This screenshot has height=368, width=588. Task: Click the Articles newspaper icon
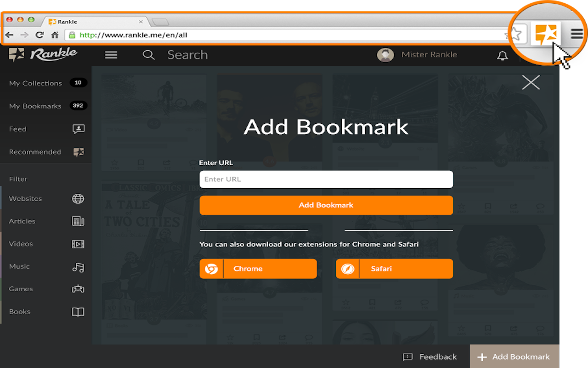click(78, 221)
